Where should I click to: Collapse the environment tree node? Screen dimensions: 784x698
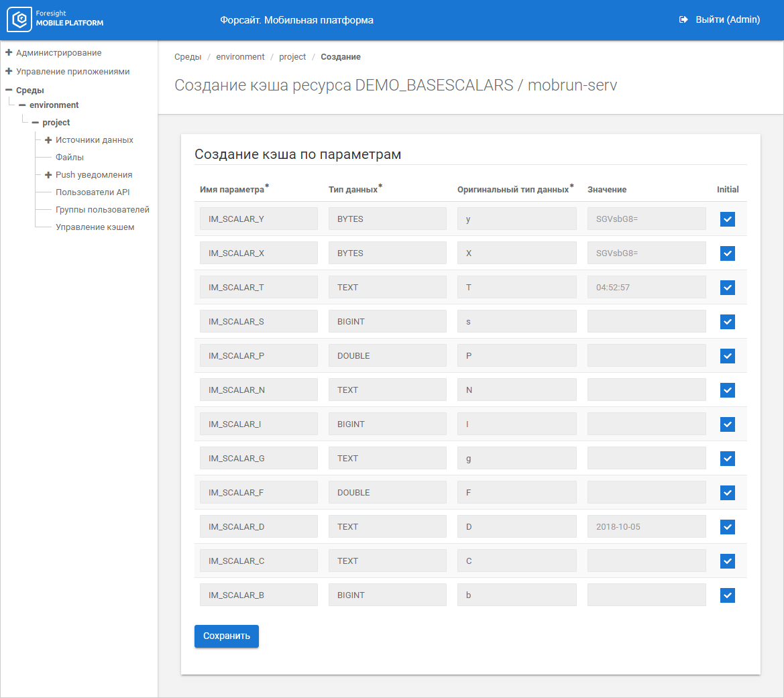pos(22,105)
